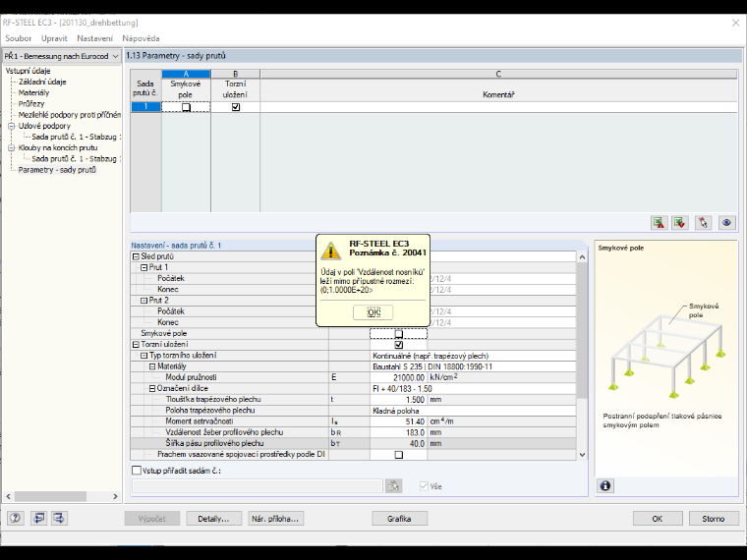Viewport: 747px width, 560px height.
Task: Click the Kontinuálně (např. trapézový plech) field
Action: click(473, 356)
